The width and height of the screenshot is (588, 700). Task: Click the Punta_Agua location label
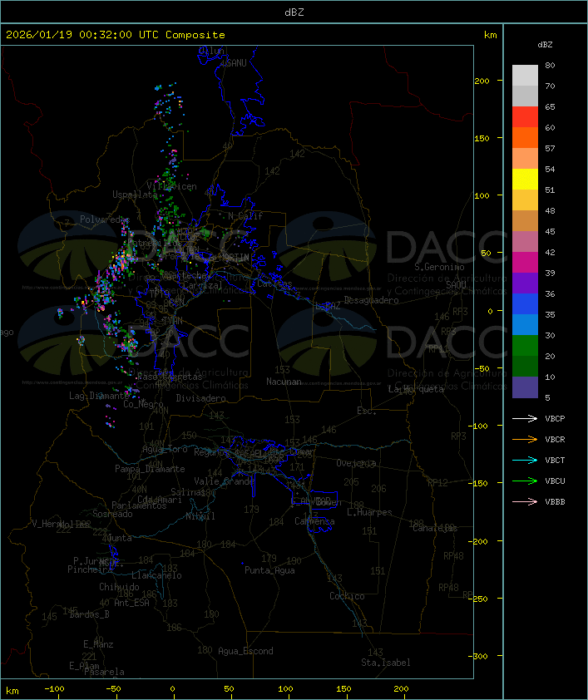coord(269,570)
